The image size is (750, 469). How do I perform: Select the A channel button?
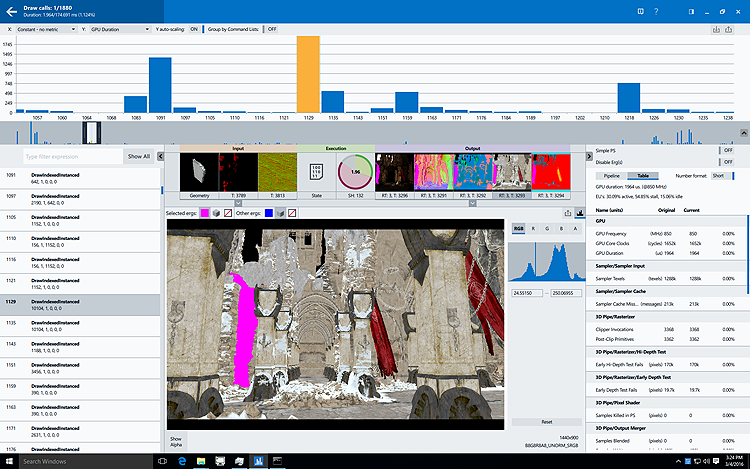tap(575, 229)
